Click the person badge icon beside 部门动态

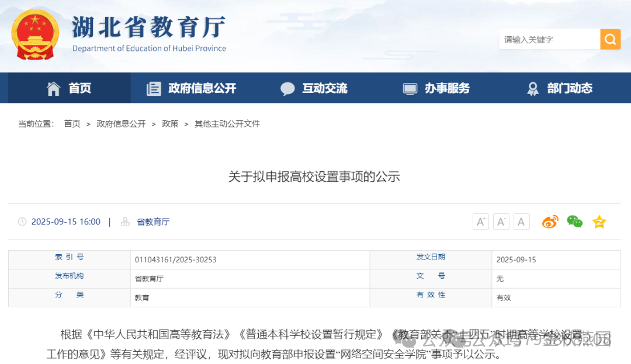pyautogui.click(x=533, y=89)
